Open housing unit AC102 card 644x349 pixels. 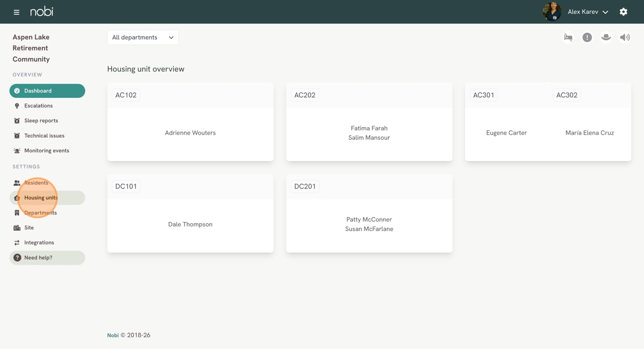[190, 122]
